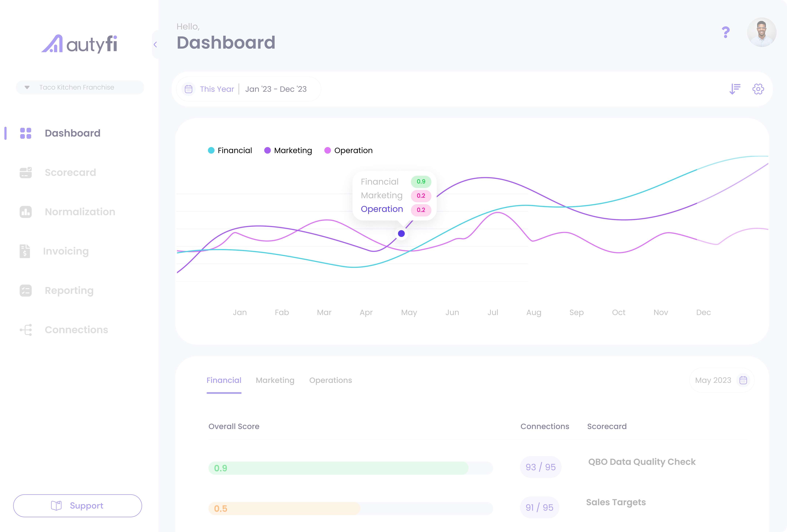
Task: Go to Connections in sidebar
Action: (x=77, y=330)
